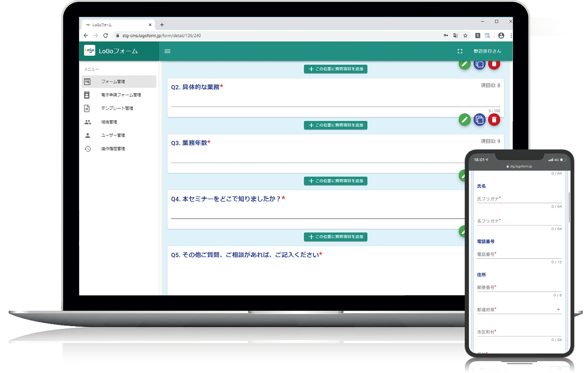Viewport: 588px width, 373px height.
Task: Open Chrome three-dot menu
Action: (511, 36)
